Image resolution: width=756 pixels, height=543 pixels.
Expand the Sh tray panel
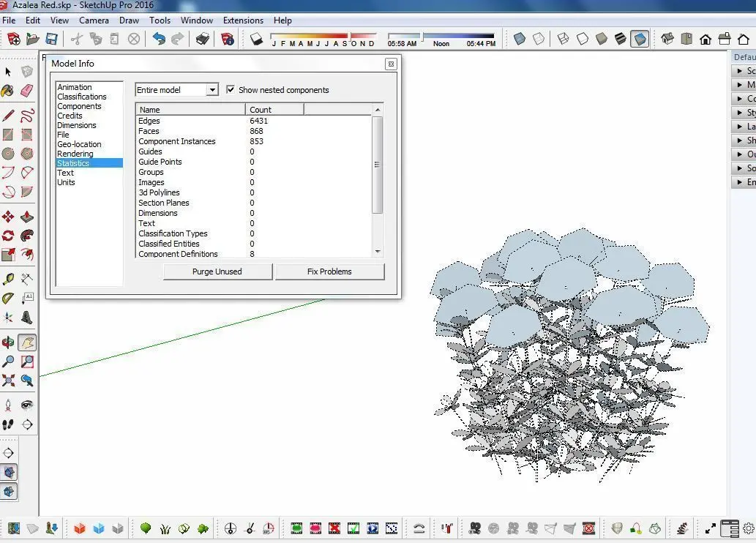coord(744,141)
